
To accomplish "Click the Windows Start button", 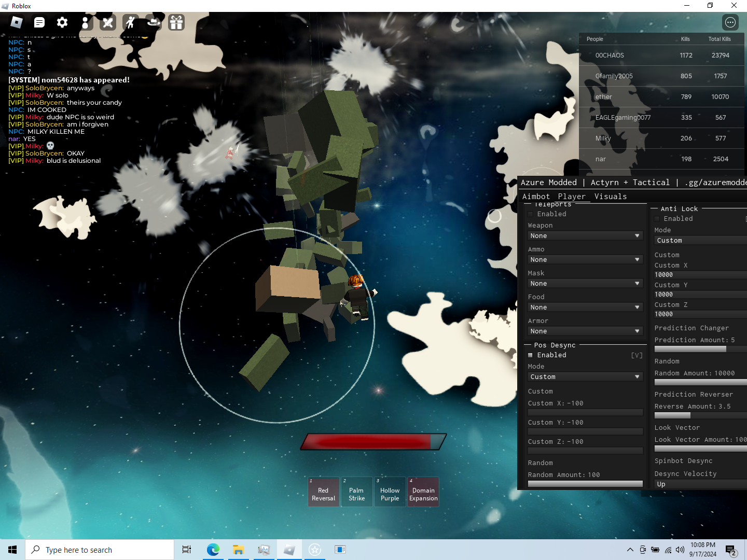I will [x=12, y=550].
